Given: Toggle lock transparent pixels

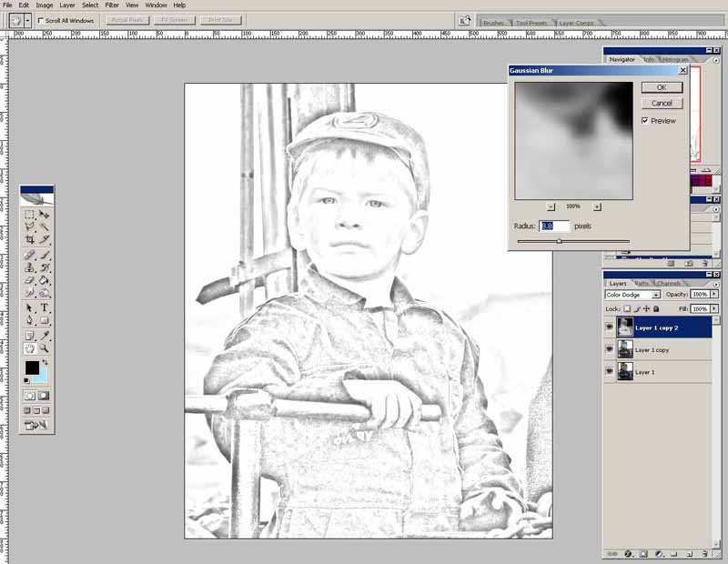Looking at the screenshot, I should [627, 308].
